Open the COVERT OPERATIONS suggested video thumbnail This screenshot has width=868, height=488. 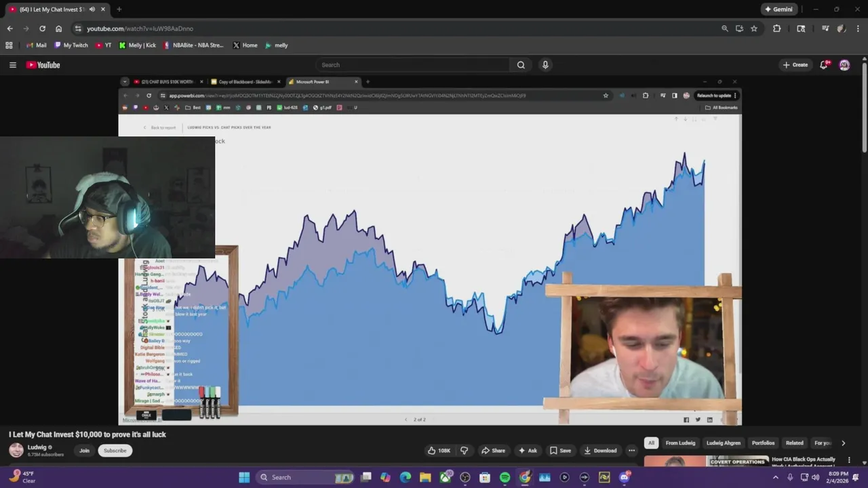point(705,462)
